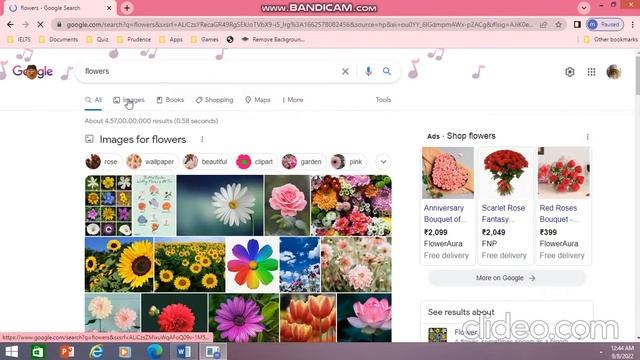The height and width of the screenshot is (360, 640).
Task: Click More on Google button
Action: pos(506,278)
